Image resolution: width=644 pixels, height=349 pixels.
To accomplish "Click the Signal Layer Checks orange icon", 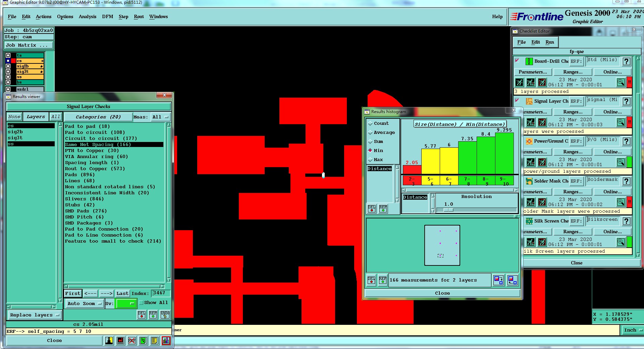I will pyautogui.click(x=529, y=101).
